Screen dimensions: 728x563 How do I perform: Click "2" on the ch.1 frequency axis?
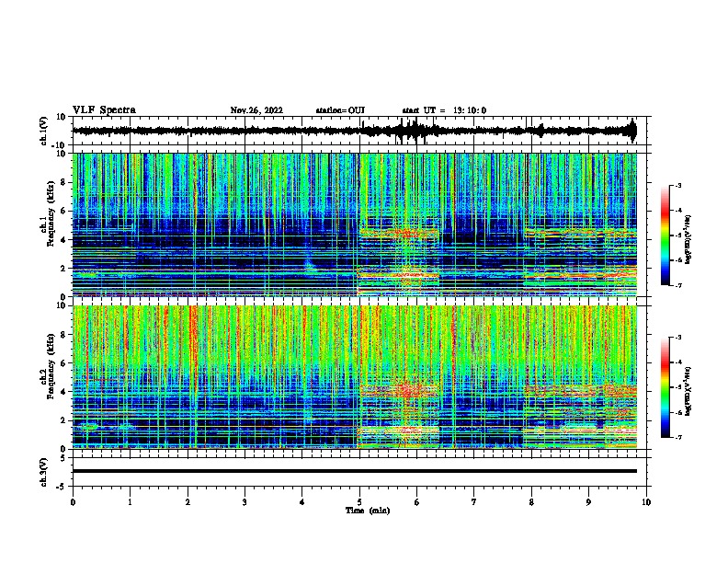pos(64,269)
